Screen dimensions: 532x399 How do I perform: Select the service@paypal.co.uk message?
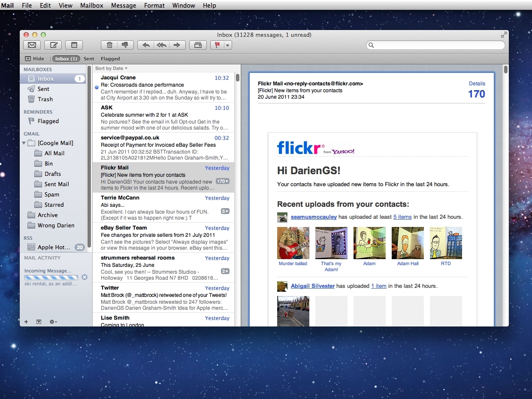click(x=163, y=148)
